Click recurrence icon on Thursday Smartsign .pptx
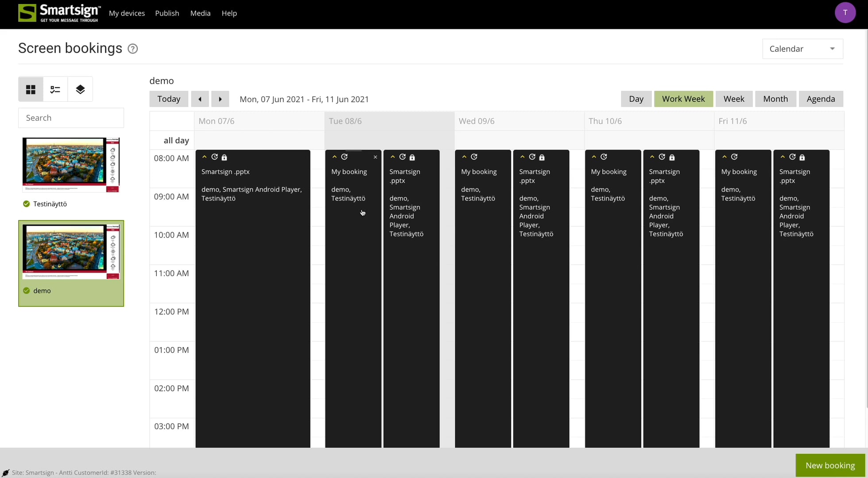The image size is (868, 478). tap(662, 157)
